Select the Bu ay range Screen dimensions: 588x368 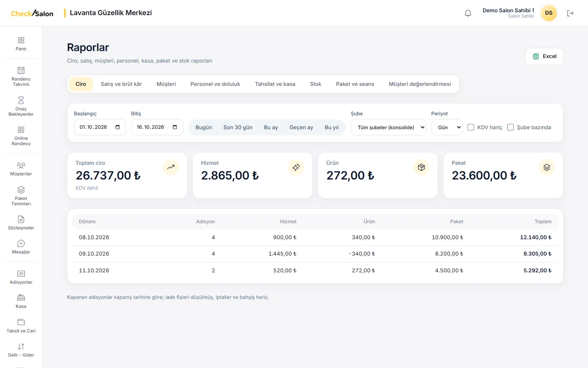coord(271,127)
